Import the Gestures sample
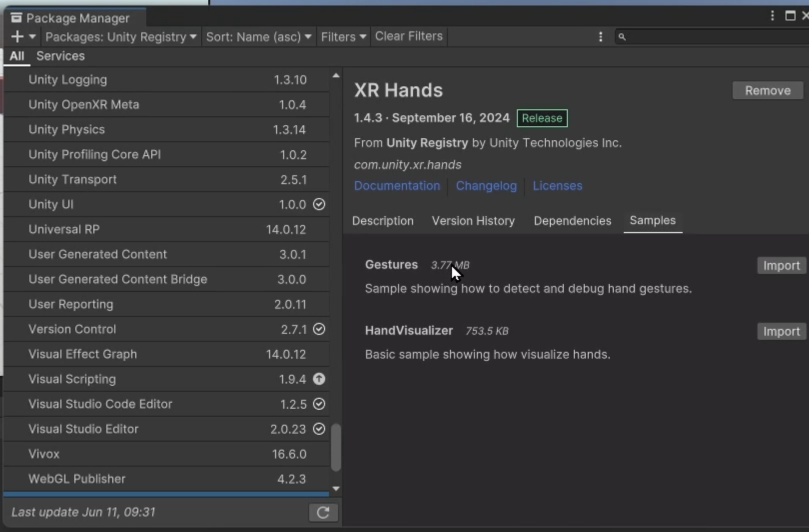 [782, 266]
